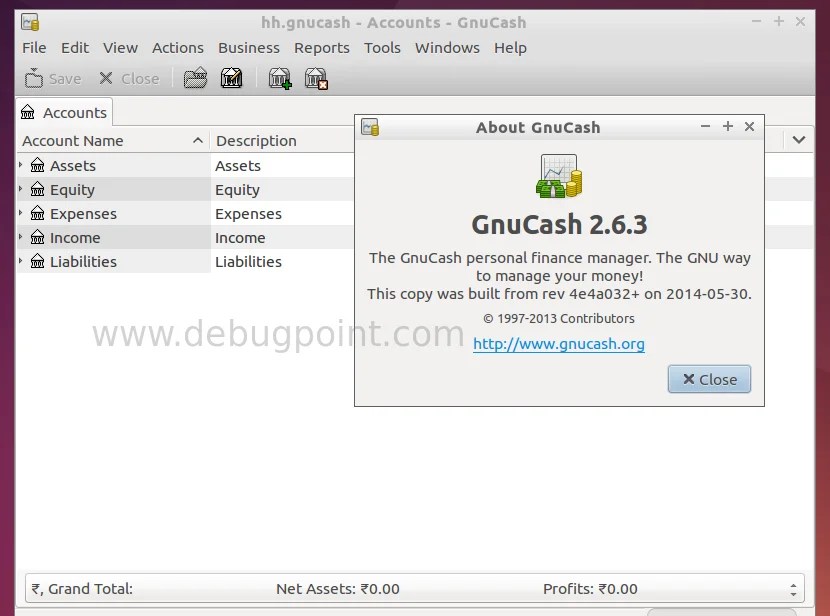Click the bank icon of Equity account

(x=38, y=189)
